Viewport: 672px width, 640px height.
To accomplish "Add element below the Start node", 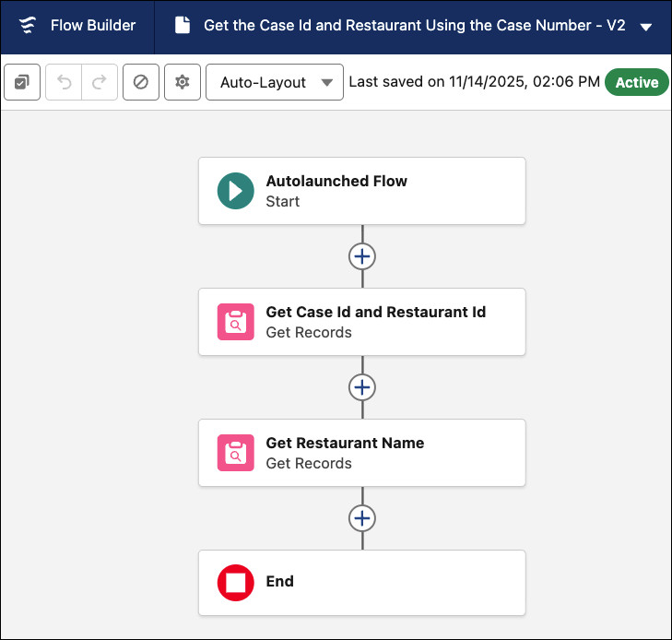I will [362, 256].
